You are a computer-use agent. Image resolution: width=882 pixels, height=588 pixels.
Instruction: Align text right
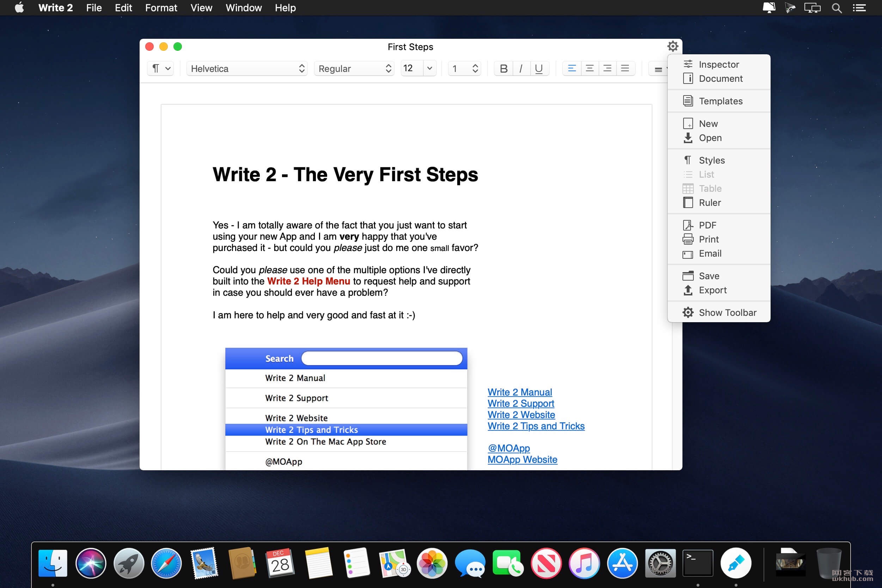pos(607,69)
